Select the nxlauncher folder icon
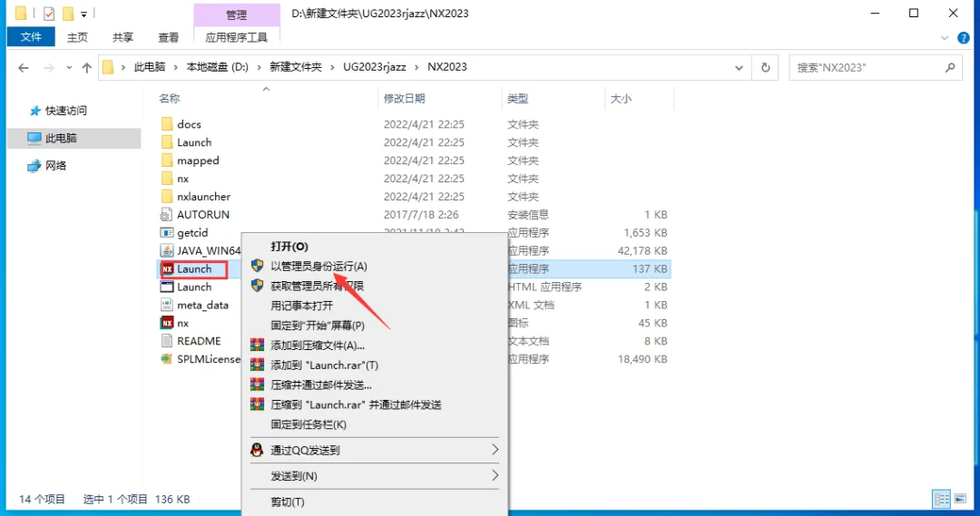980x516 pixels. click(x=166, y=197)
